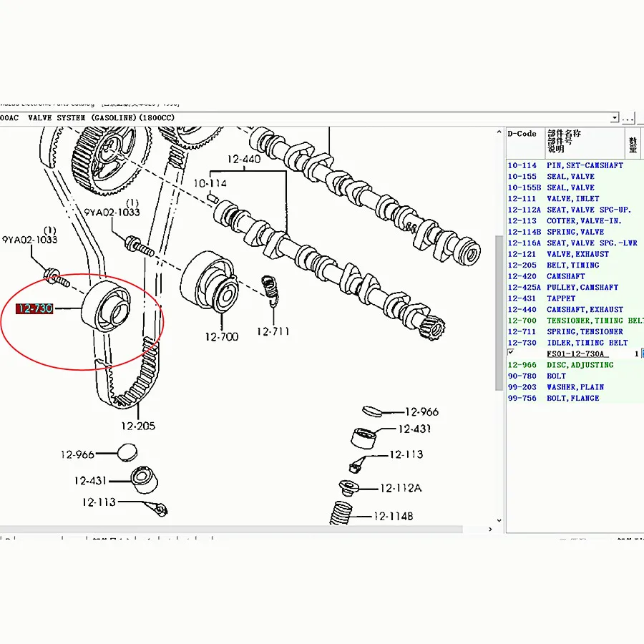Click the 数量 quantity column header
This screenshot has width=644, height=644.
(633, 143)
